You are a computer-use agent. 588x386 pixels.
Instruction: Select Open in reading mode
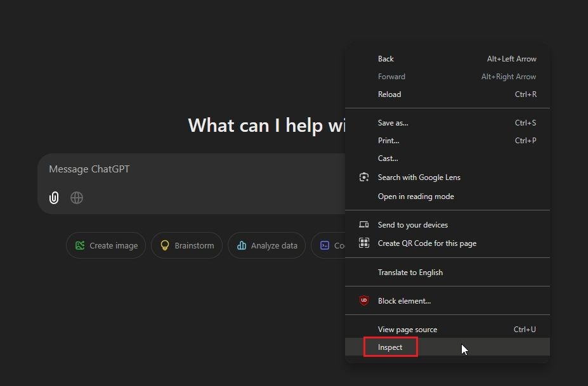447,196
